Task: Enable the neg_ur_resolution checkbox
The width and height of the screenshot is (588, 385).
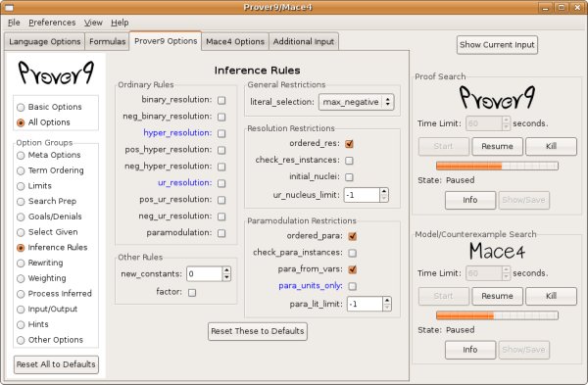Action: [221, 217]
